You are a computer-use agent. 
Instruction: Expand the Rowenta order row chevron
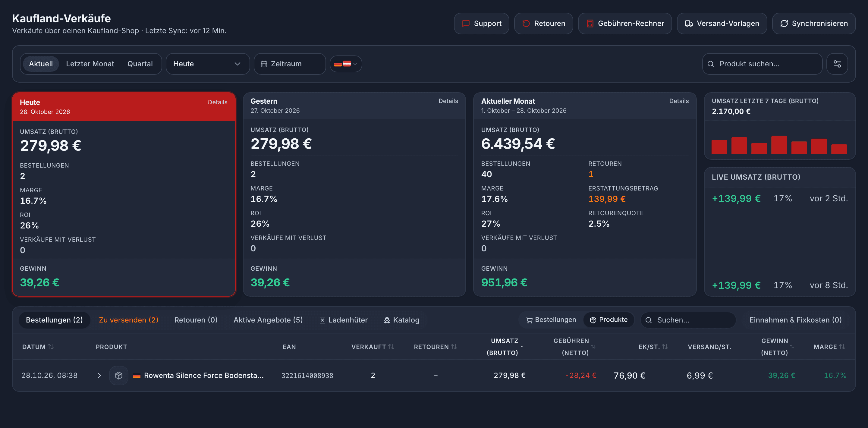pyautogui.click(x=99, y=376)
